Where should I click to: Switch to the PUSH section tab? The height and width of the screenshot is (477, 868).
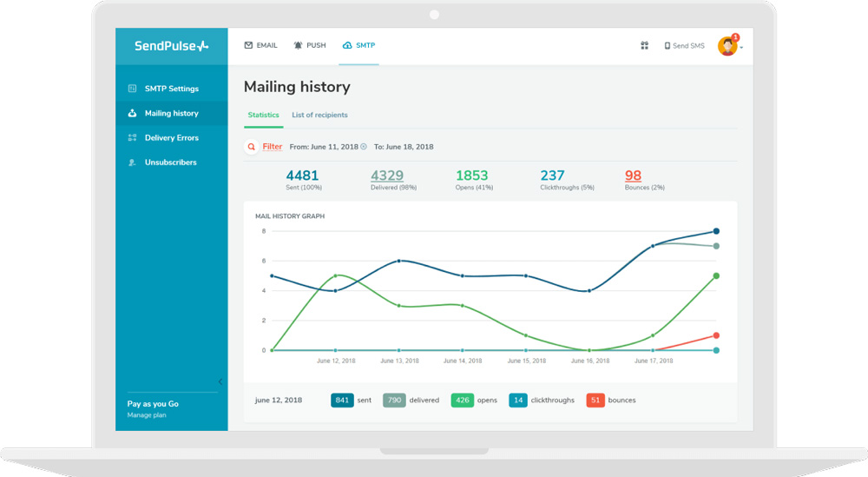pos(310,45)
